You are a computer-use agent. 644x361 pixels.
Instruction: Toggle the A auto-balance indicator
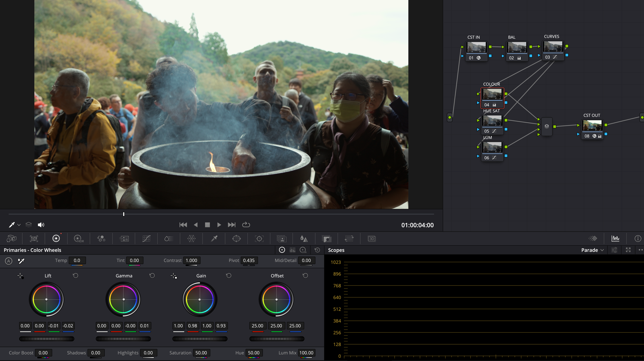(x=9, y=261)
